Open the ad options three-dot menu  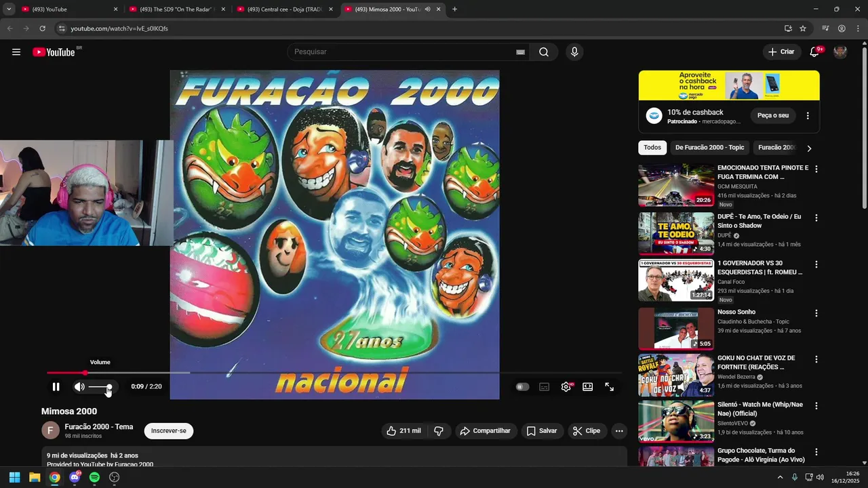pos(808,116)
